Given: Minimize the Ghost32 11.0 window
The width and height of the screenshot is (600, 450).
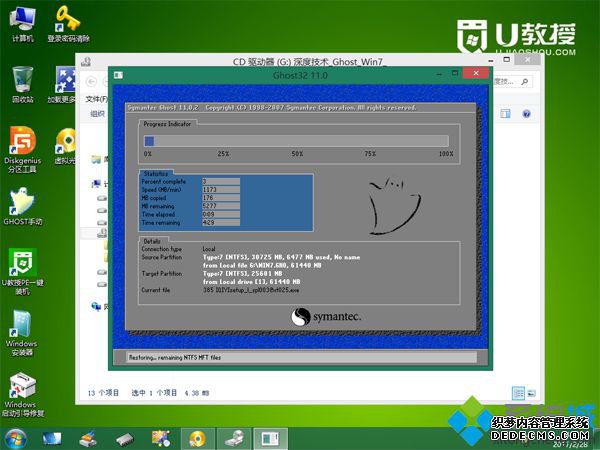Looking at the screenshot, I should coord(440,73).
